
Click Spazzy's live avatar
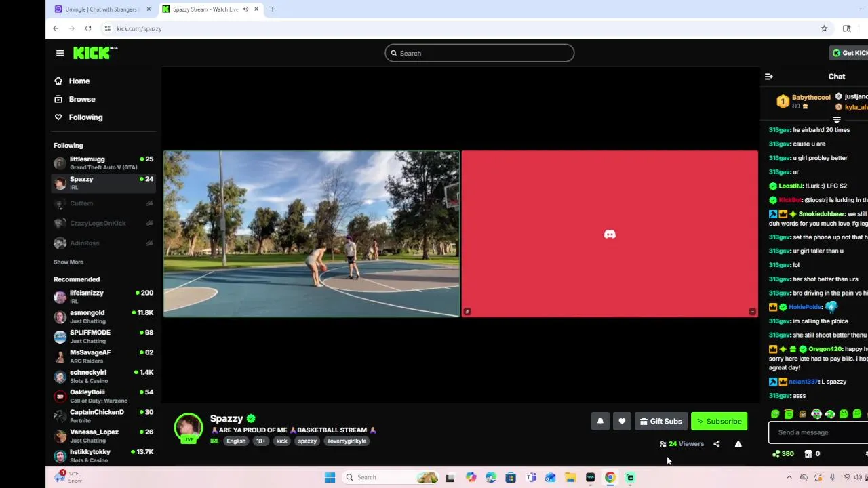coord(189,428)
